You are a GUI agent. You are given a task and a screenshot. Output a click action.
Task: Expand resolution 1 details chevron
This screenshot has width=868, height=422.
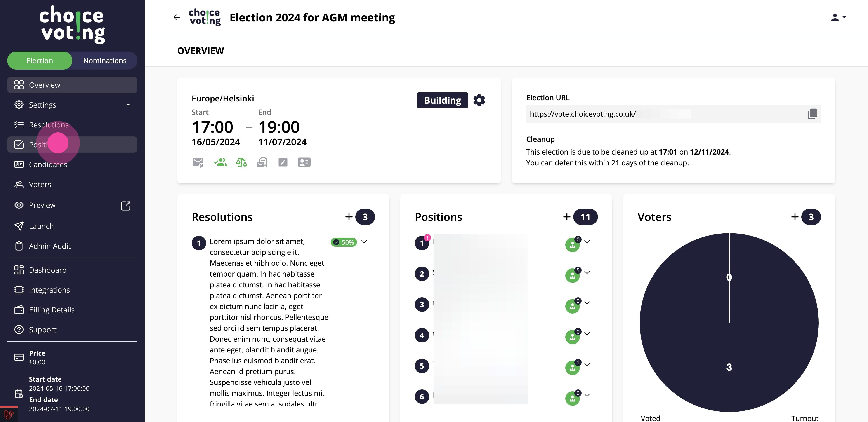[364, 241]
